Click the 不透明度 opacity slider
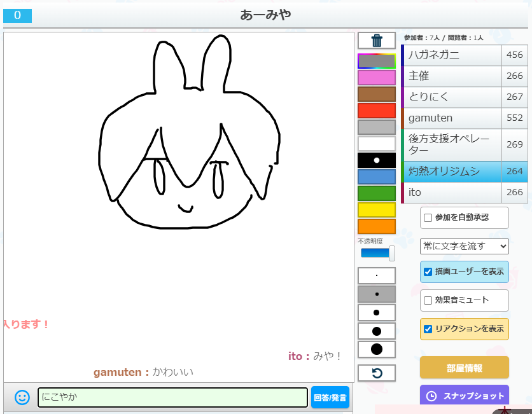 pyautogui.click(x=377, y=253)
